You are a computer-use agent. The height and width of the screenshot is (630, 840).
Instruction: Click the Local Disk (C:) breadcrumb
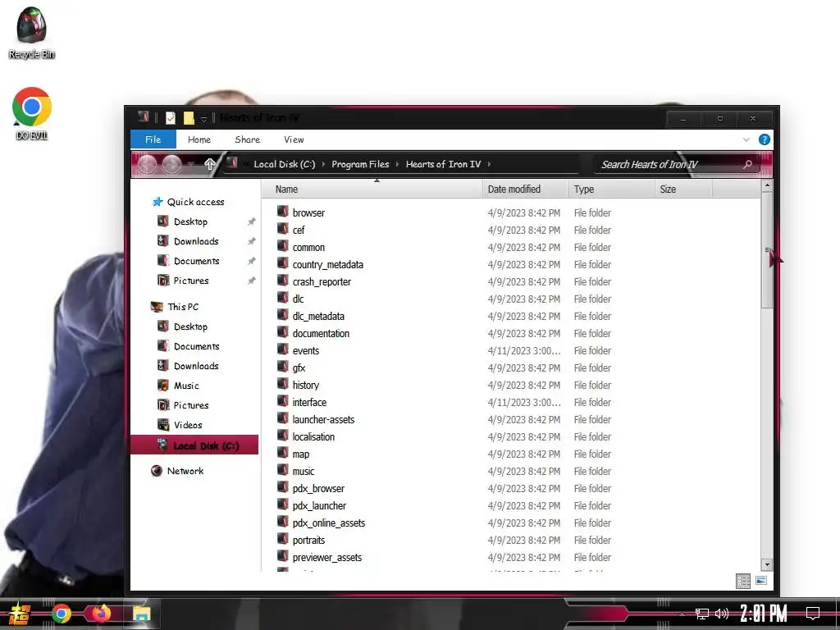coord(285,164)
